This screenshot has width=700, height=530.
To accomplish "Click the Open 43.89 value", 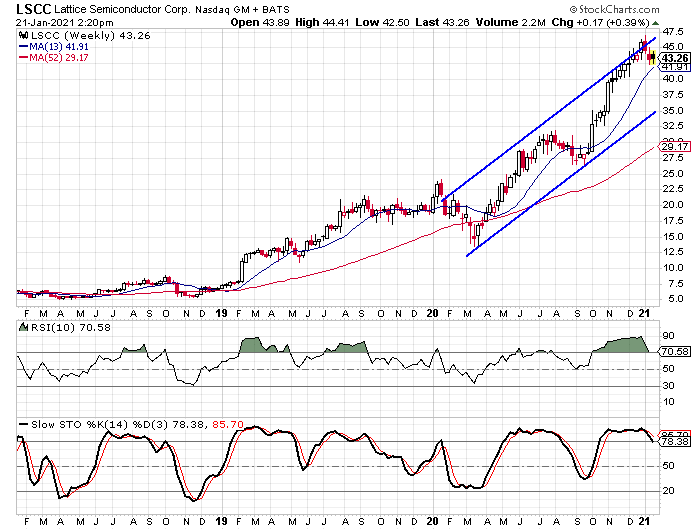I will pos(260,22).
